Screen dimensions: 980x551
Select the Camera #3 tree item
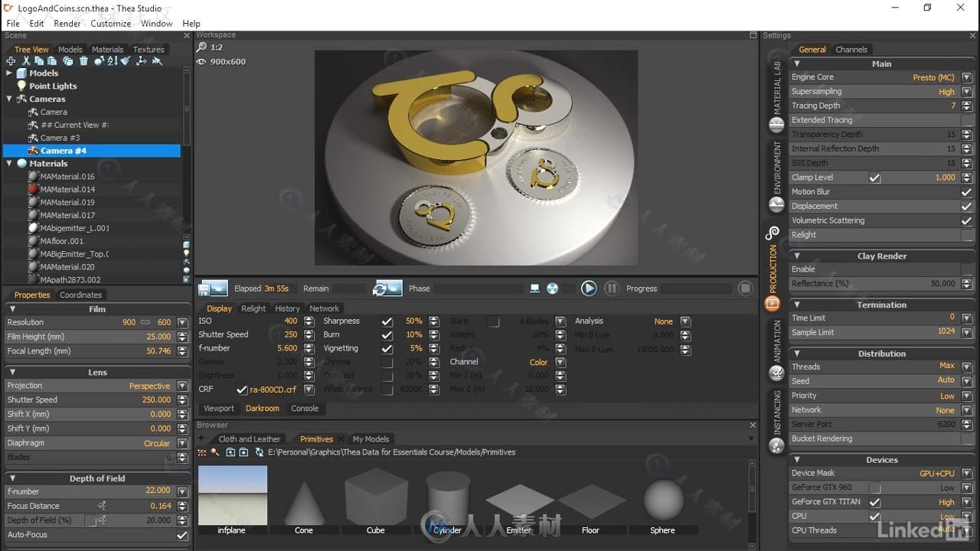[60, 138]
